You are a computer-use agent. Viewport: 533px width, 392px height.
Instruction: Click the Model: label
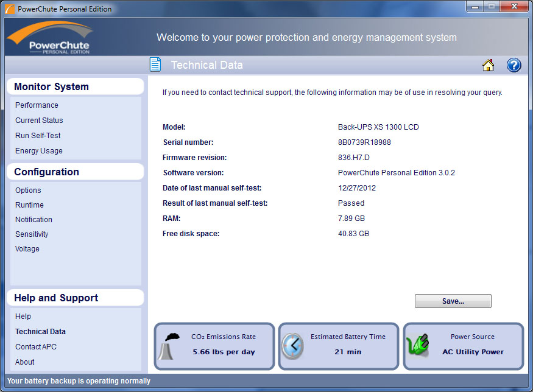click(174, 127)
